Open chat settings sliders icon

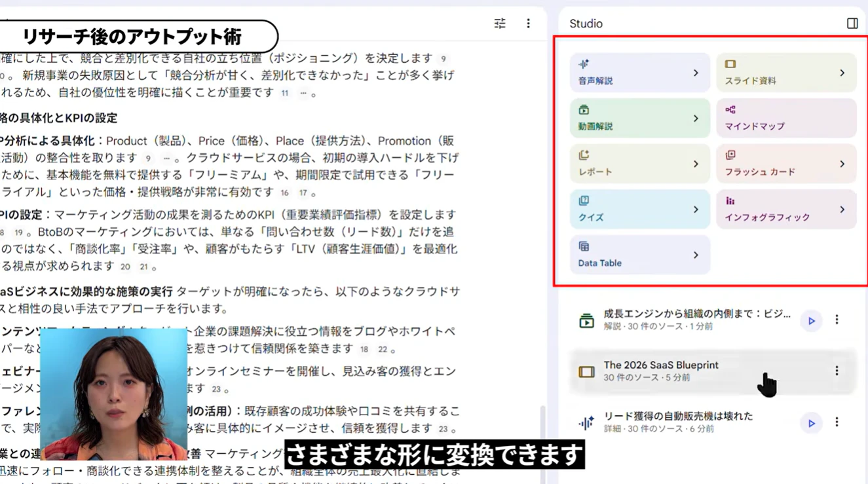500,24
